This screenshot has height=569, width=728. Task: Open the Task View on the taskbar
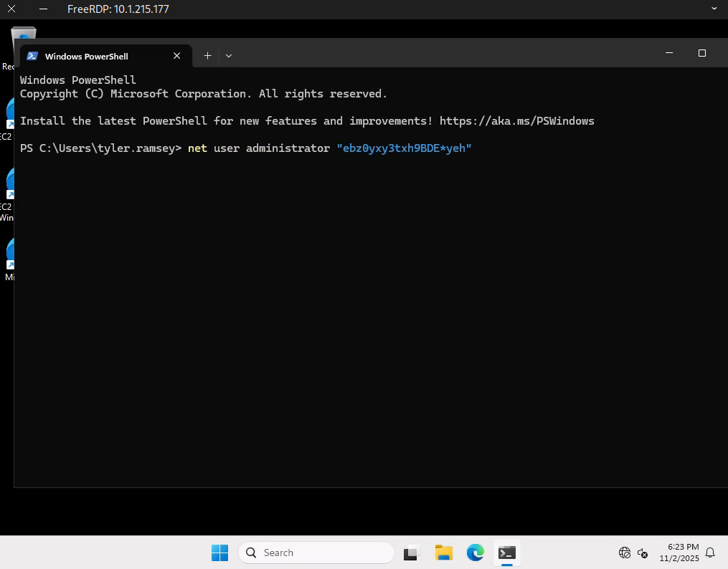tap(410, 553)
